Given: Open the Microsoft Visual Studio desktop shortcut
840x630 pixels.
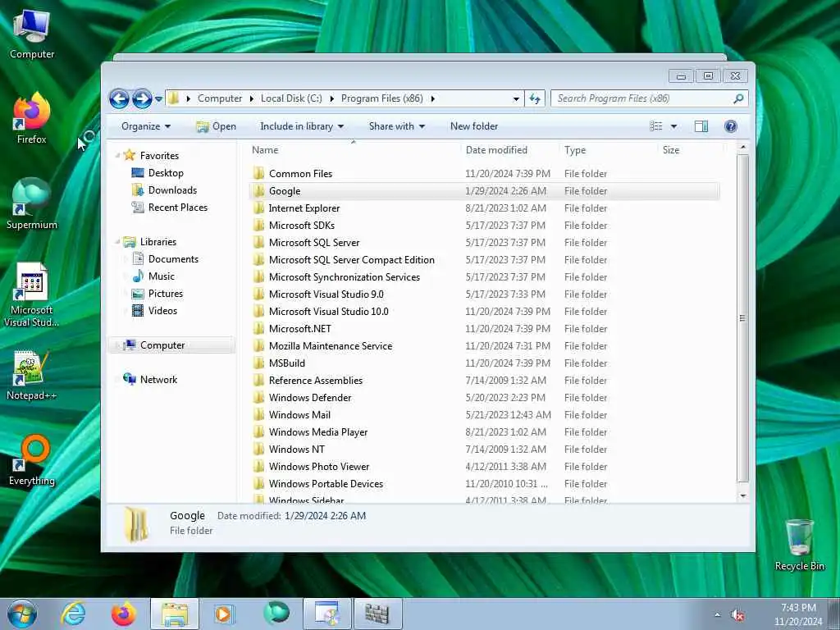Looking at the screenshot, I should (32, 294).
